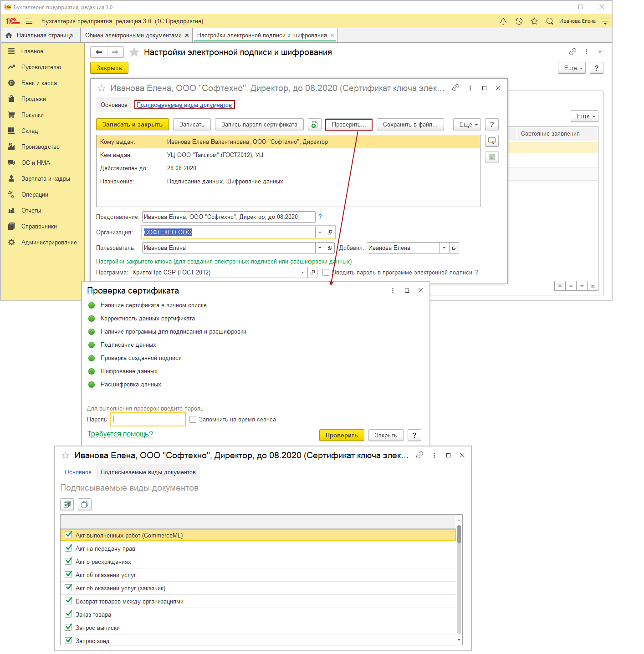Uncheck Заказ товара
The width and height of the screenshot is (644, 654).
click(68, 614)
